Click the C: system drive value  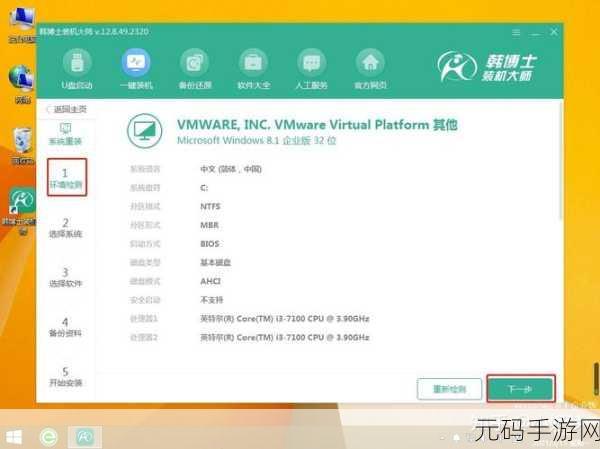click(204, 188)
